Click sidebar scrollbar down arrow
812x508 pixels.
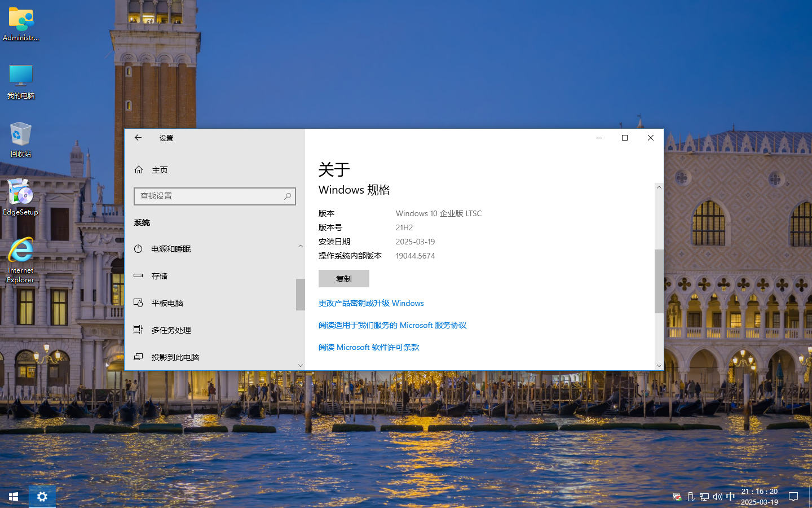[301, 365]
